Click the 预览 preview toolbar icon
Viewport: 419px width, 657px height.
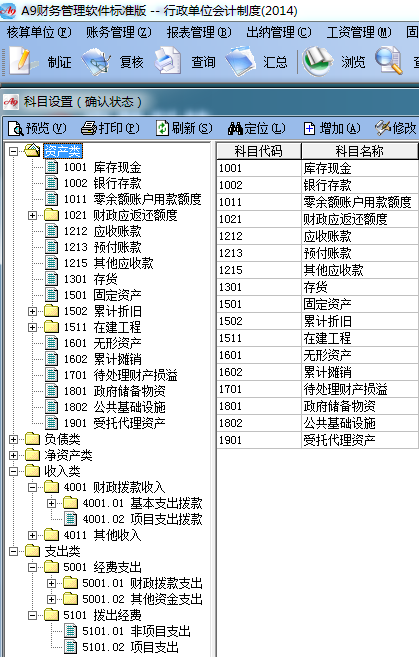tap(16, 129)
